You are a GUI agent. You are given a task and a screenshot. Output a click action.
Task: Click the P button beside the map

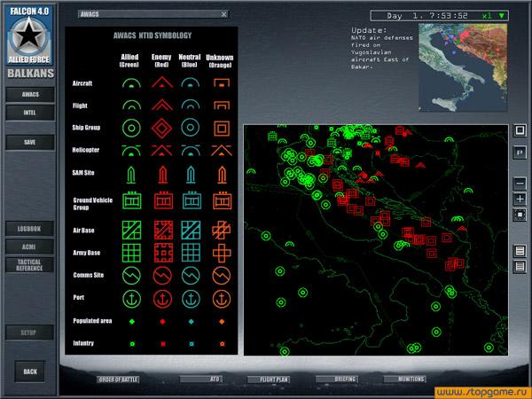tap(520, 153)
